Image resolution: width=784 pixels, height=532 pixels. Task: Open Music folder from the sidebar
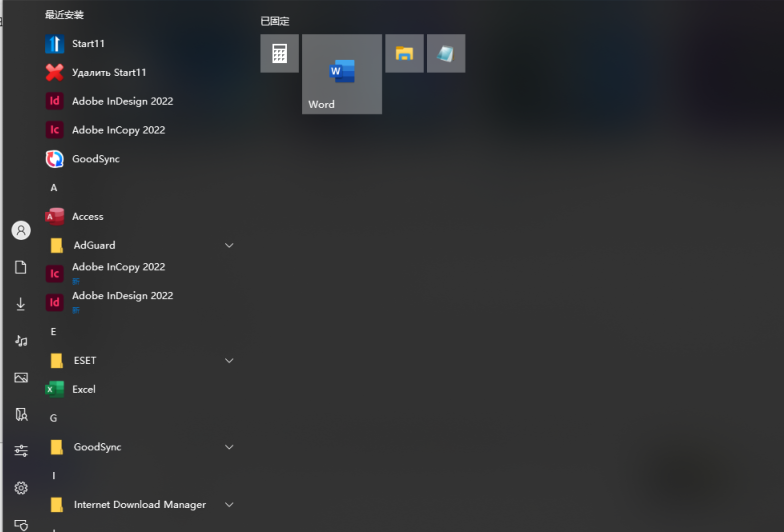[21, 341]
